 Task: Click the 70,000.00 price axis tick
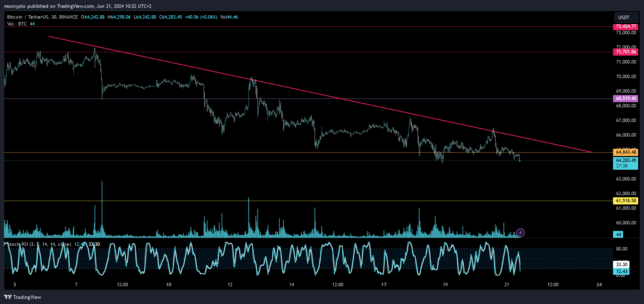626,77
